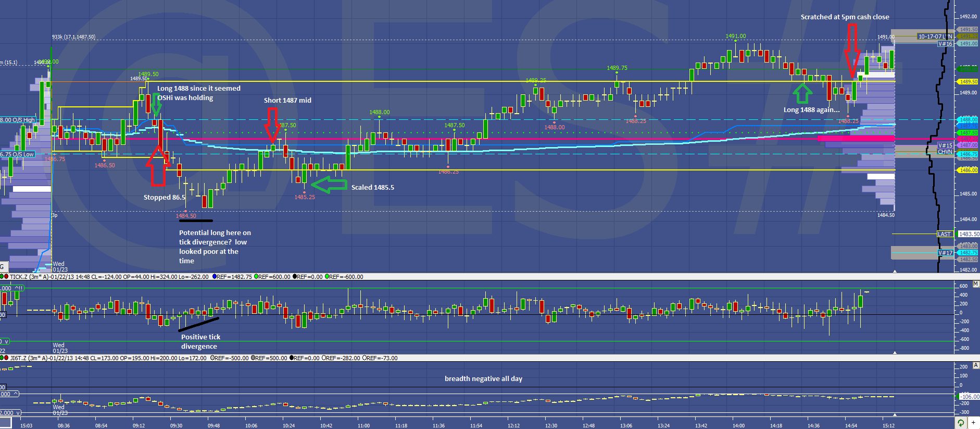Select 'Stopped 86.5' annotation text

(164, 198)
